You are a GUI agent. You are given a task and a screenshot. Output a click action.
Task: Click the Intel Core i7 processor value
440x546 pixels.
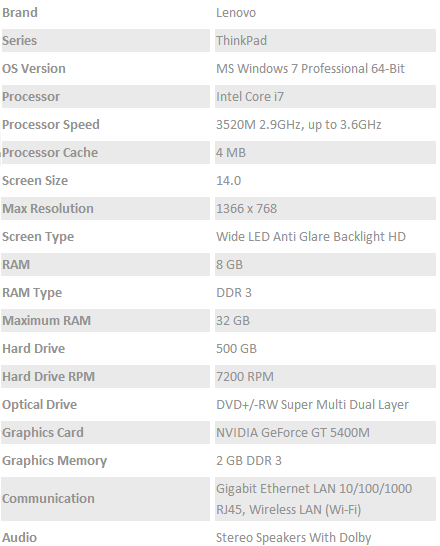tap(250, 96)
